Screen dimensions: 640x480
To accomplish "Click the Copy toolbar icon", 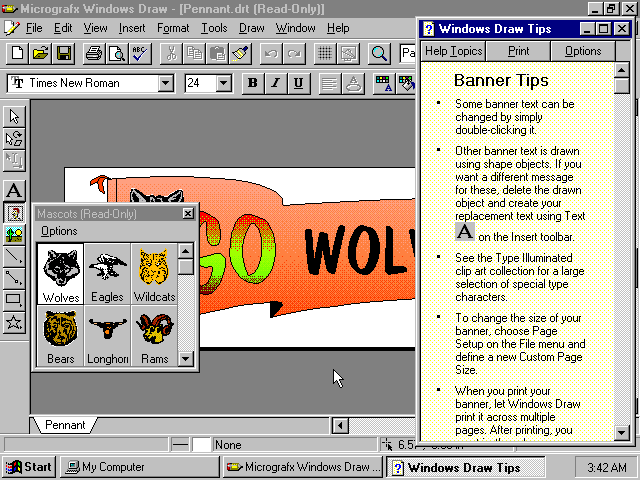I will click(x=194, y=53).
